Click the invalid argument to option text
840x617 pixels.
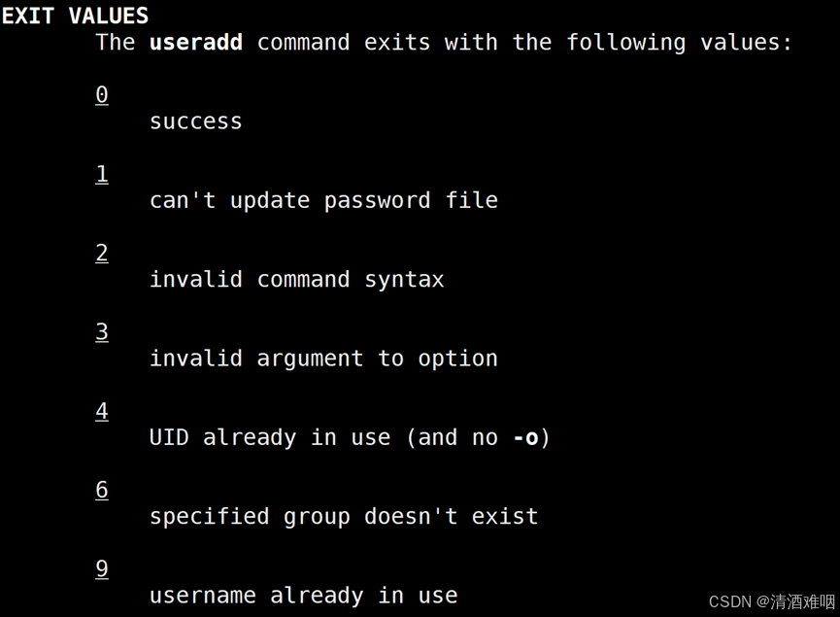pyautogui.click(x=323, y=360)
